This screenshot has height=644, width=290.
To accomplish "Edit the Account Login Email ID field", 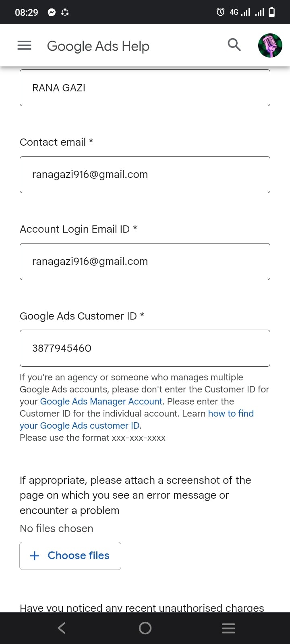I will (x=145, y=262).
